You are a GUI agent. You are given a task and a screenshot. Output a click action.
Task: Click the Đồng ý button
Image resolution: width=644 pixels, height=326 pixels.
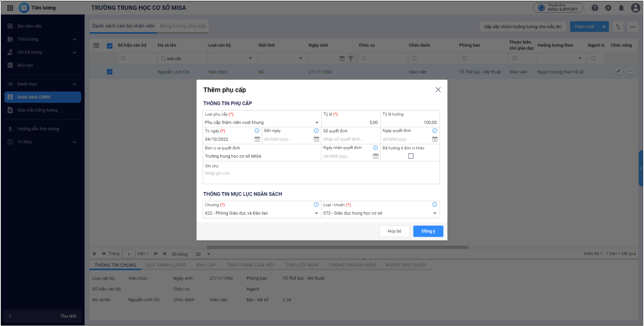tap(428, 231)
